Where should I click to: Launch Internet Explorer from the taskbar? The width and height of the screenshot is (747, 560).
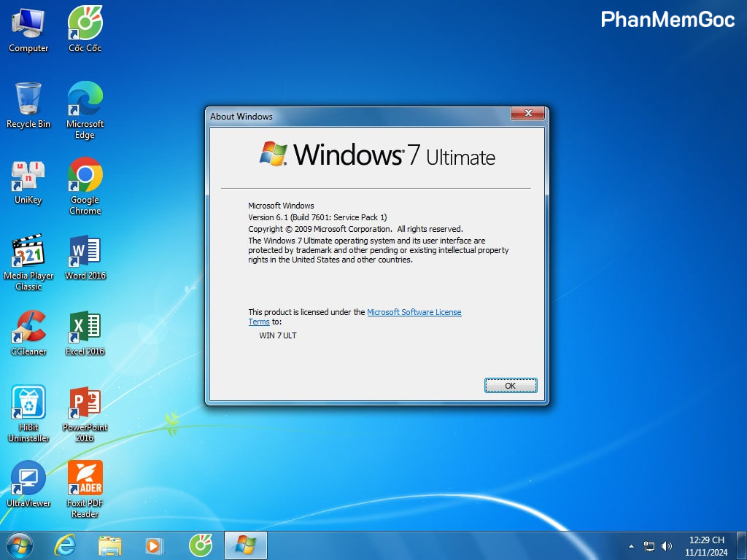[x=65, y=545]
